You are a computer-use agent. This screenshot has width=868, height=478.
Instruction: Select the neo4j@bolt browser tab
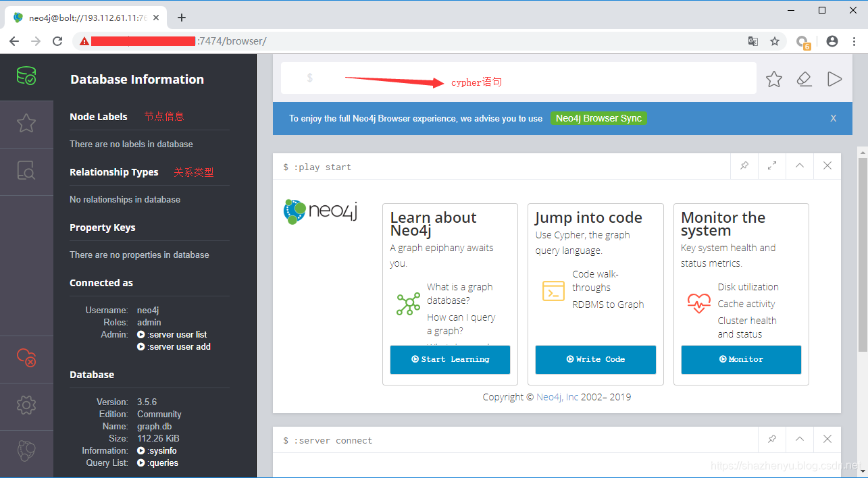point(86,18)
